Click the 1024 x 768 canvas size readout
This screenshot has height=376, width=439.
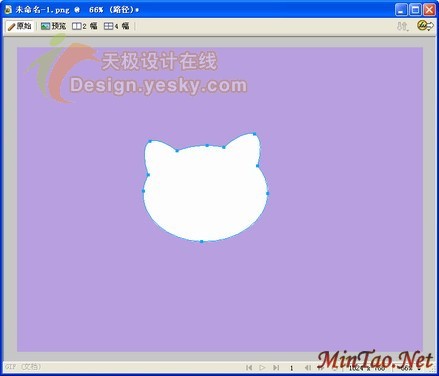pos(367,368)
